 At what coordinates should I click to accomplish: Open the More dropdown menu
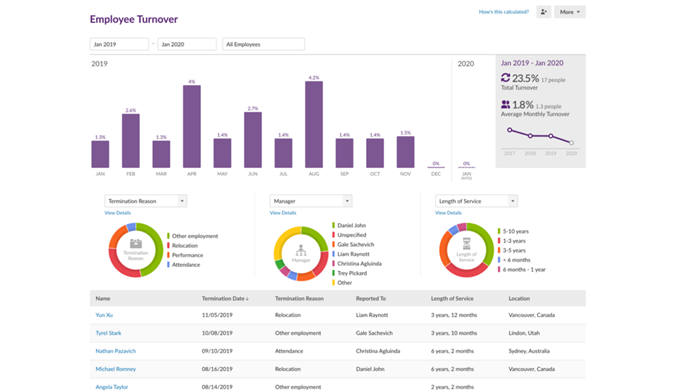tap(569, 12)
